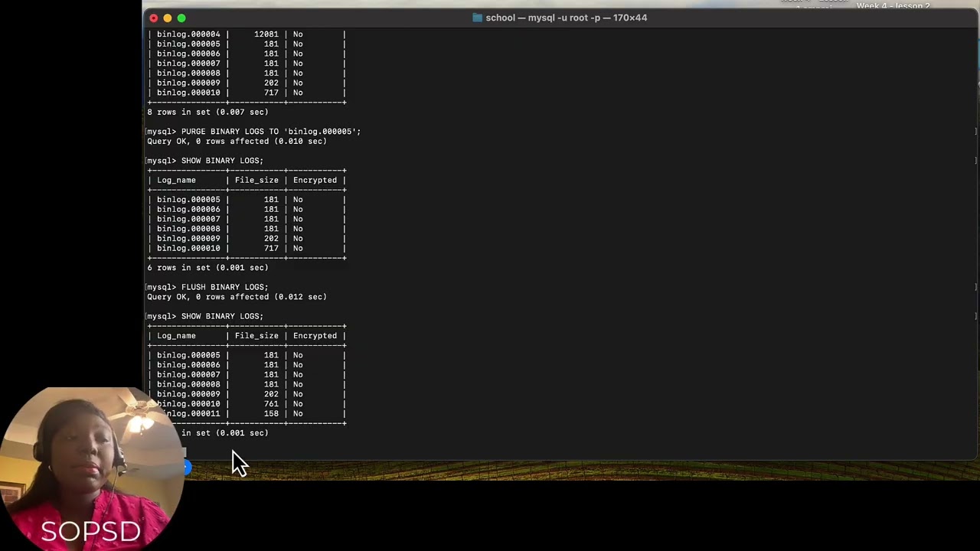980x551 pixels.
Task: Click the PURGE BINARY LOGS TO 'binlog.000005' command
Action: coord(271,132)
